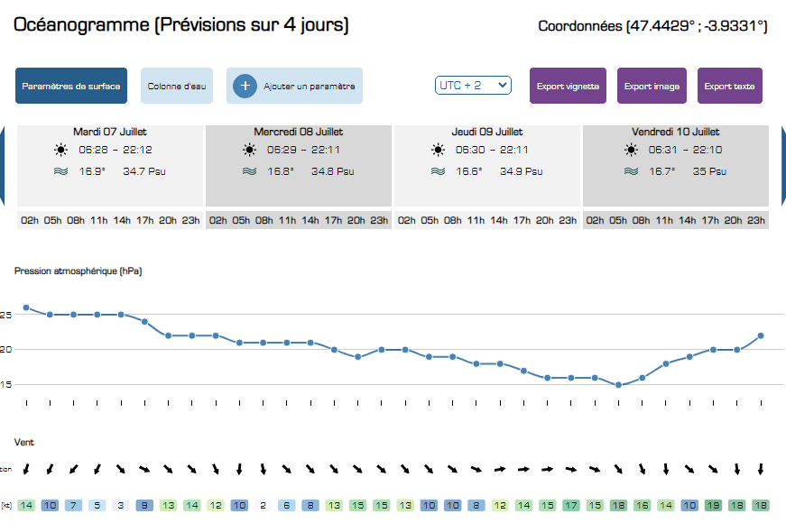This screenshot has height=532, width=786.
Task: Click the wave icon beside 16.9° on Mardi
Action: [x=60, y=170]
